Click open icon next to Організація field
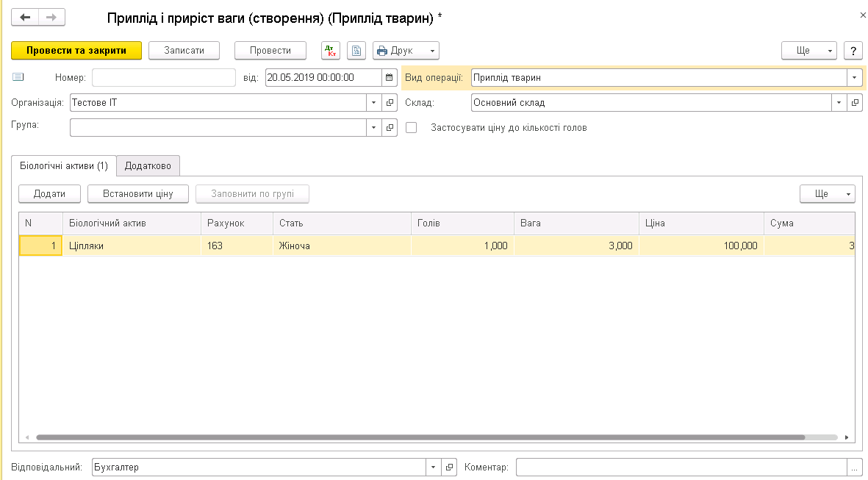The height and width of the screenshot is (480, 868). (390, 103)
